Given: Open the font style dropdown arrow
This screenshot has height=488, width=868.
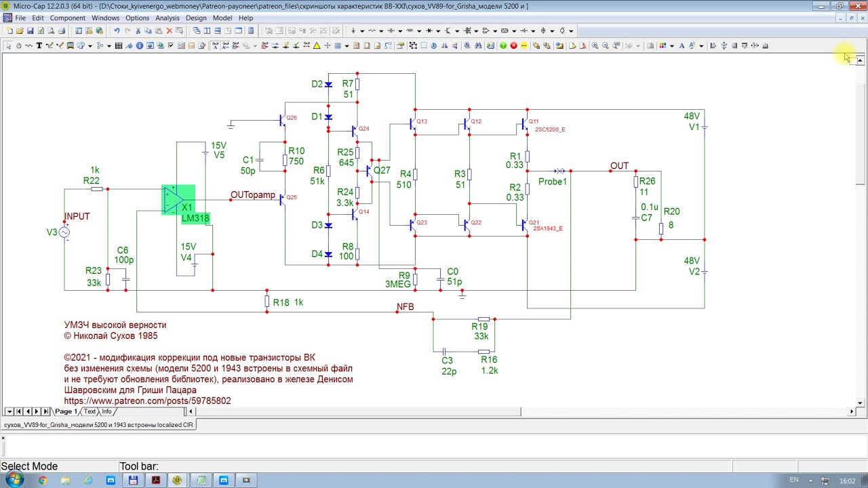Looking at the screenshot, I should (701, 45).
